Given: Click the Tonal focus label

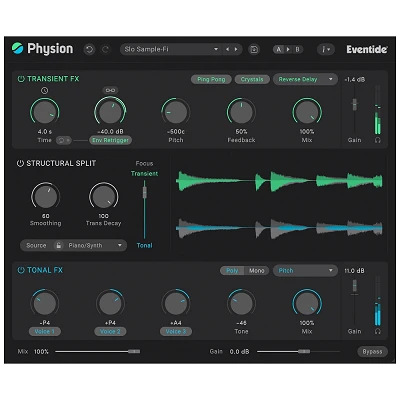Looking at the screenshot, I should point(144,245).
